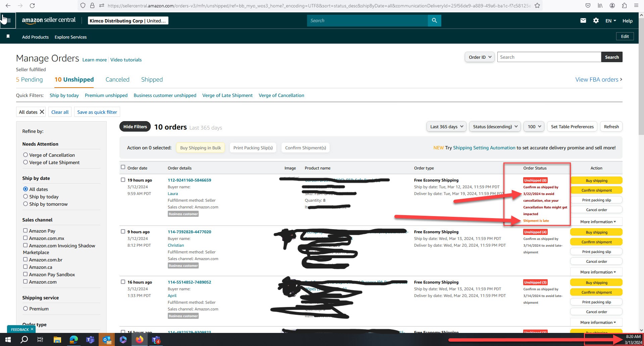Screen dimensions: 644x346
Task: Click the browser forward arrow
Action: pyautogui.click(x=20, y=6)
